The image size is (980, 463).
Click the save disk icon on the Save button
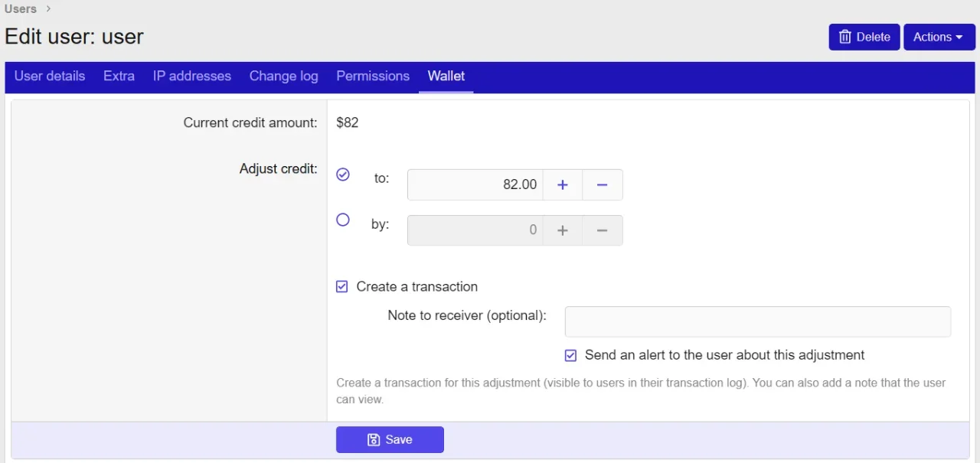pos(373,439)
